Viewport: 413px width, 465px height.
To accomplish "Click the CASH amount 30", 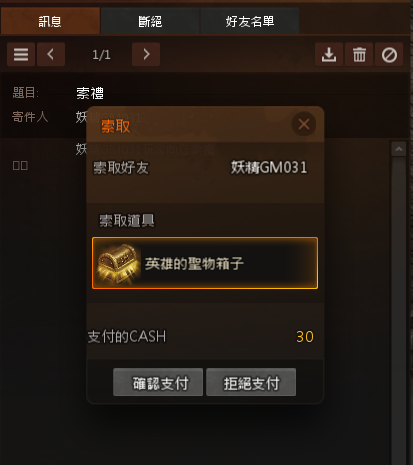I will pyautogui.click(x=305, y=337).
